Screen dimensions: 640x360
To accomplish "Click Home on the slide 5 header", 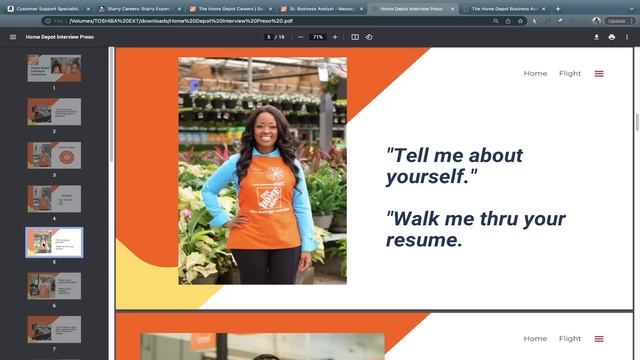I will click(535, 73).
